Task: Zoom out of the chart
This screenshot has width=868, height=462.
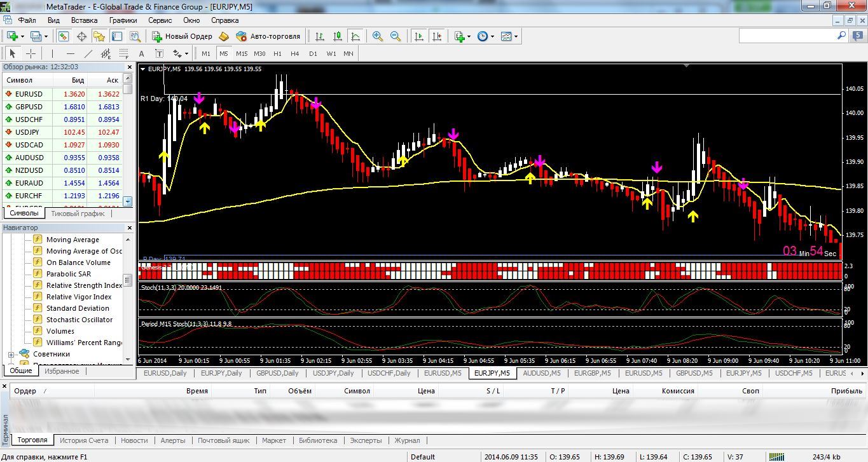Action: click(x=396, y=36)
